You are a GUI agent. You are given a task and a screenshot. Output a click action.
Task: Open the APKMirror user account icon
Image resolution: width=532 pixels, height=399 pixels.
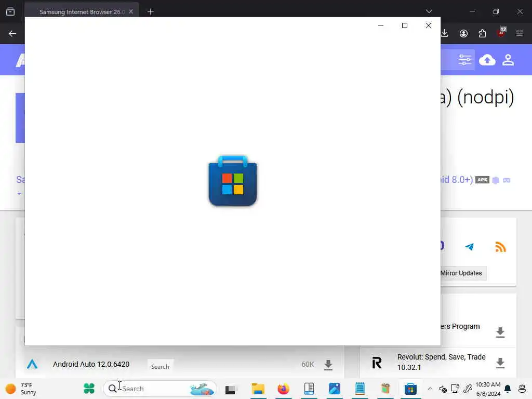pos(508,60)
